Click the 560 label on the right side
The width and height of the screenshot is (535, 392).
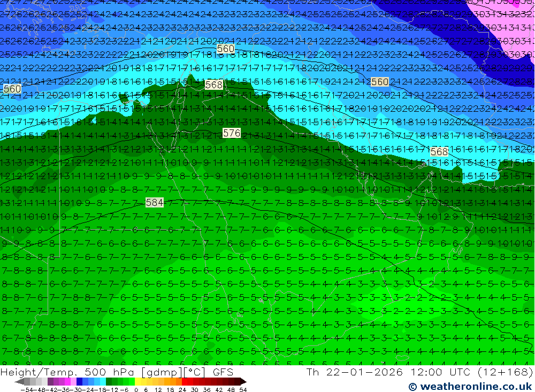379,82
